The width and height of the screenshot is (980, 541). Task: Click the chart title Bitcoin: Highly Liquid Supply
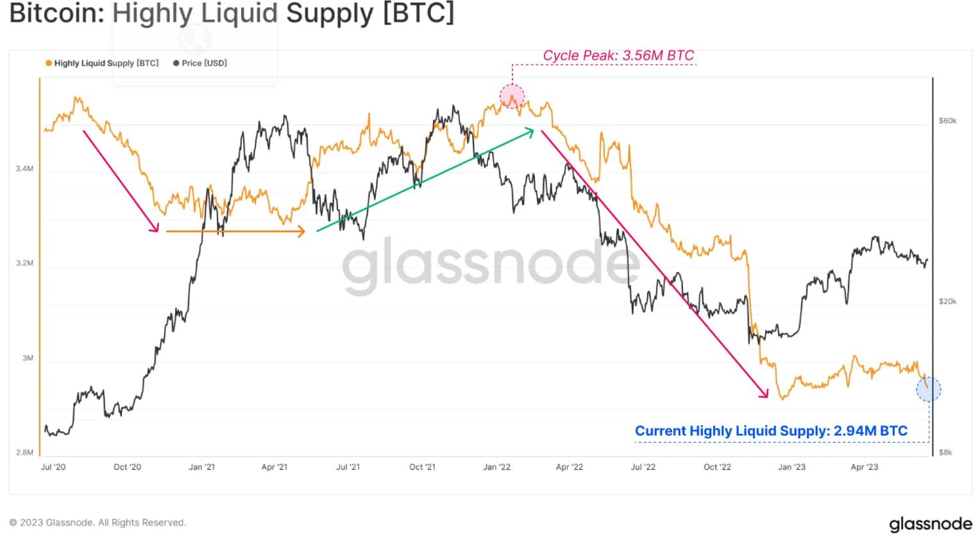point(232,13)
